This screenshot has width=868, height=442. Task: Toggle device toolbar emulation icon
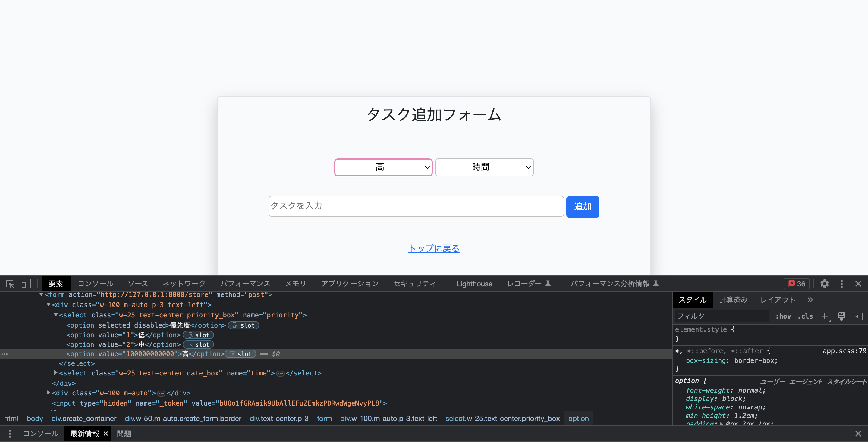[26, 284]
